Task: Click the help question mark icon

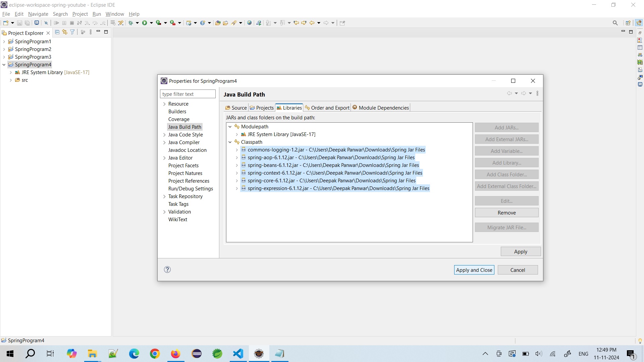Action: point(167,270)
